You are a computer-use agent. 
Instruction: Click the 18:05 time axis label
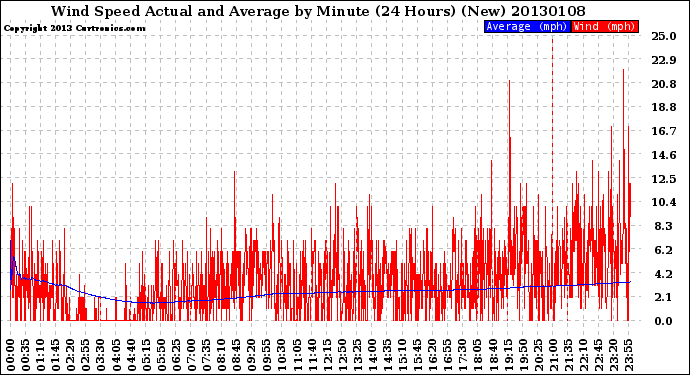point(477,355)
